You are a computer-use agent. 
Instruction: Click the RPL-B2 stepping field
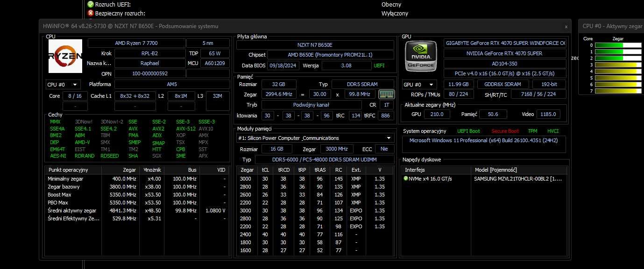149,53
